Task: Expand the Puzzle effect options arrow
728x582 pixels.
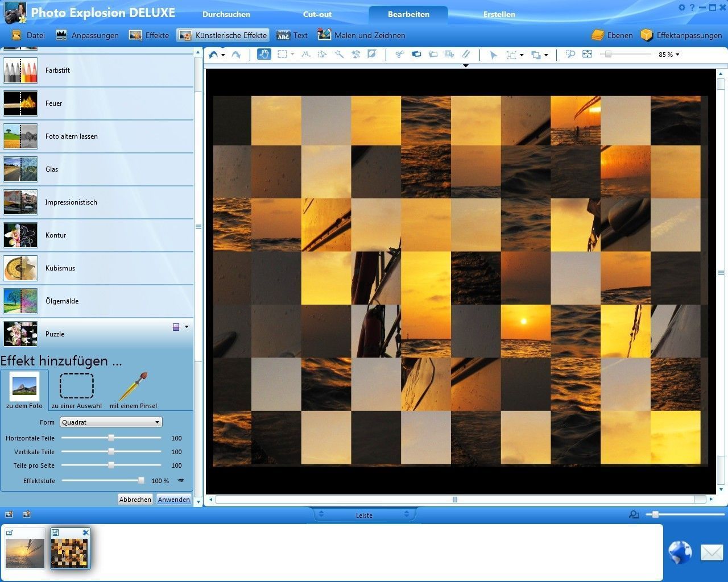Action: [187, 327]
